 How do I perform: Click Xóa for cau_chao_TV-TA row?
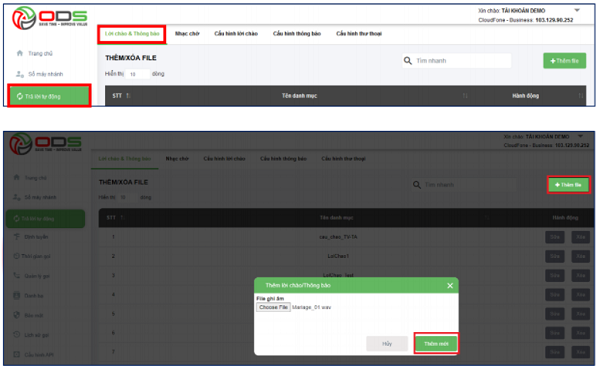(x=580, y=237)
